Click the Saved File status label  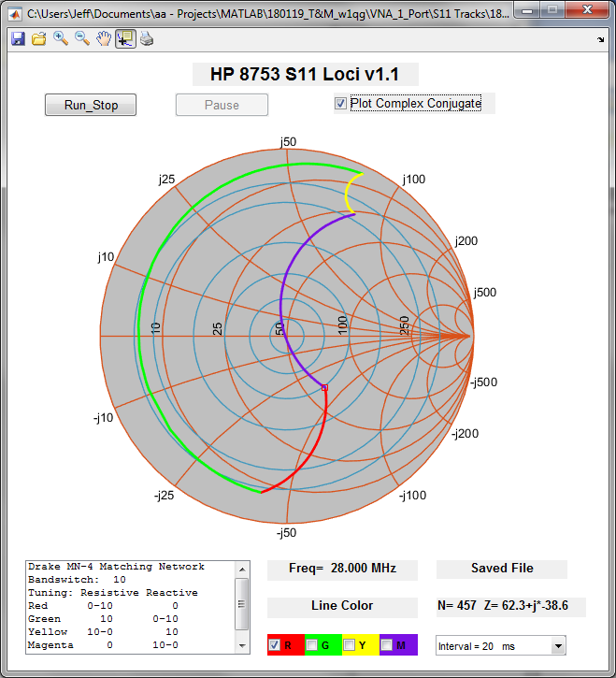coord(502,569)
